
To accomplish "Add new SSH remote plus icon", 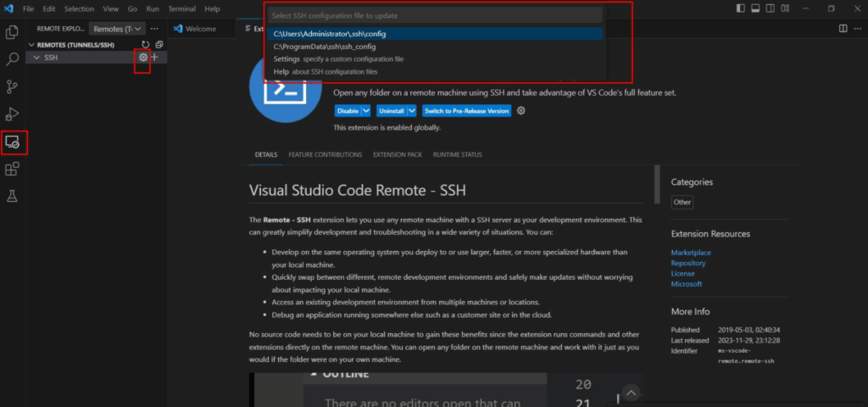I will 155,57.
